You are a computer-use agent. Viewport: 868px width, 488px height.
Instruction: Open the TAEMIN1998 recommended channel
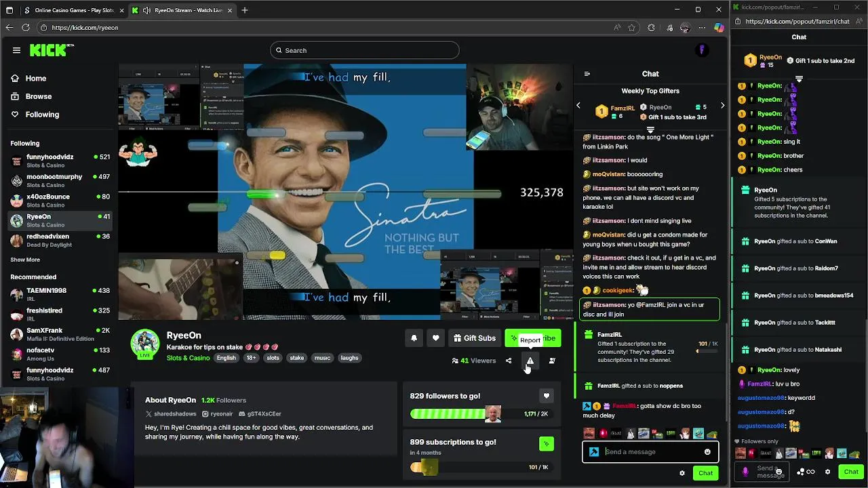(x=60, y=294)
